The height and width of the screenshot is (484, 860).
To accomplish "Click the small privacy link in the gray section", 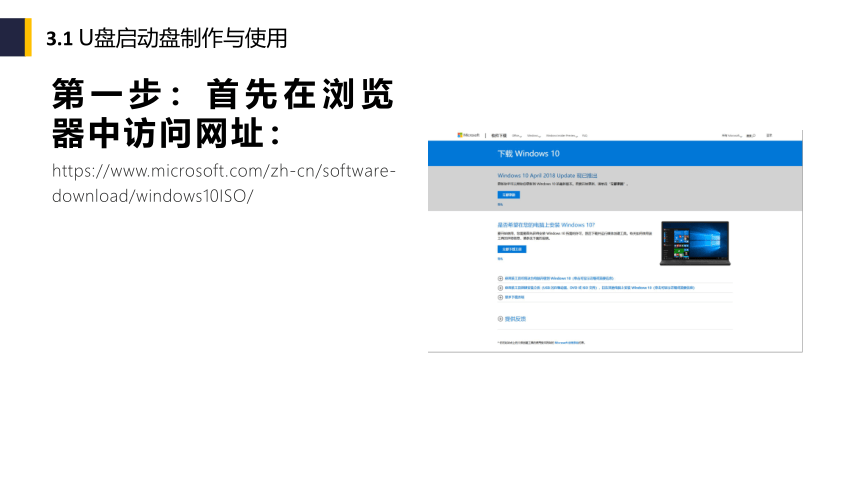I will [500, 204].
